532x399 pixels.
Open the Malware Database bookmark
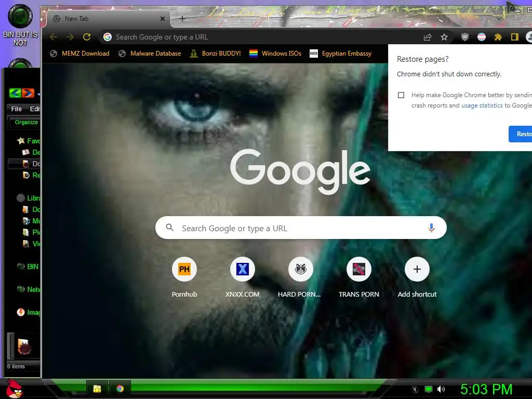[150, 54]
